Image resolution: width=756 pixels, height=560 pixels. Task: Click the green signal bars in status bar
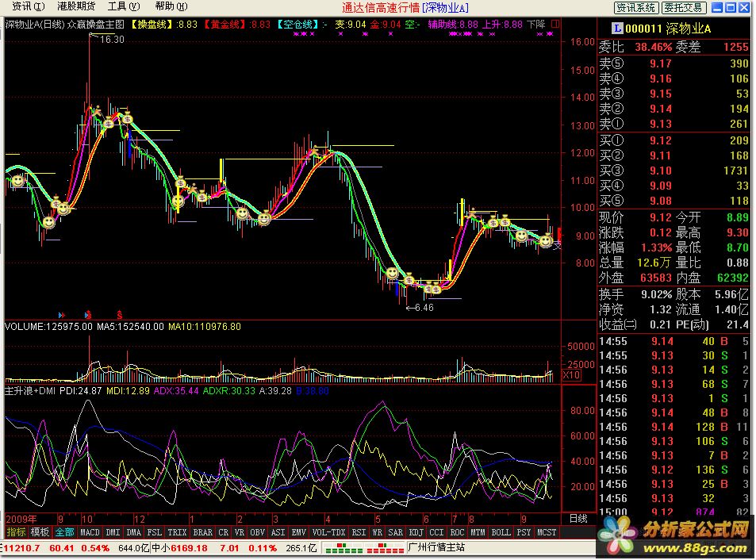coord(343,548)
